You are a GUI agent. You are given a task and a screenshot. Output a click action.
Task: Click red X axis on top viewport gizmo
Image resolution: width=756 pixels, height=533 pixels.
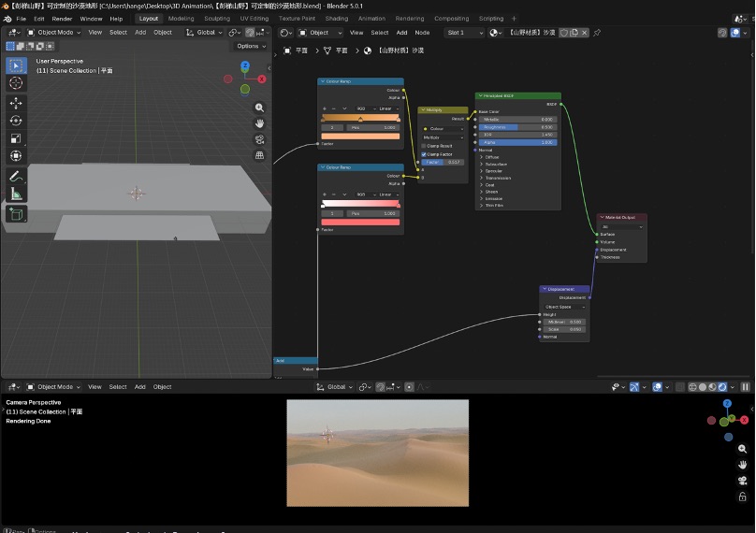point(262,79)
